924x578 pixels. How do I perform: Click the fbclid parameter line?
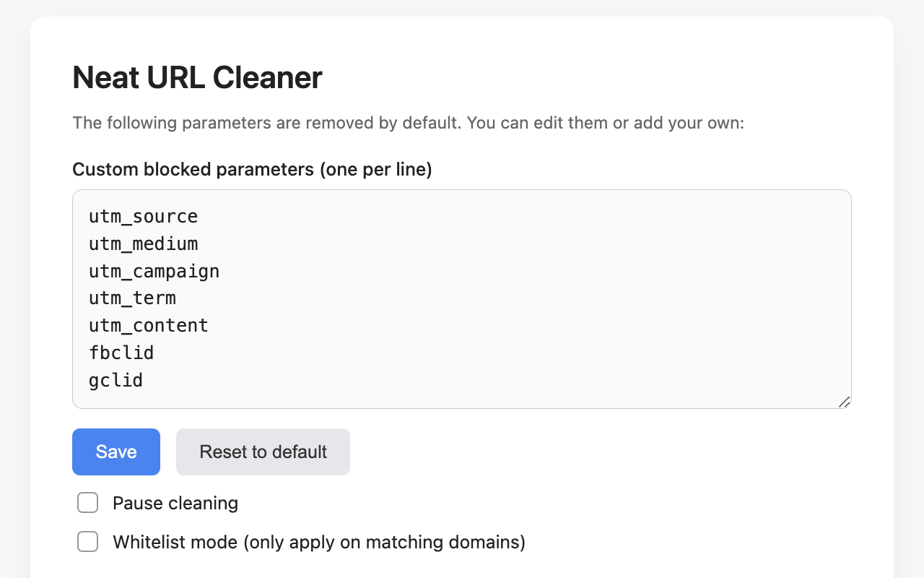click(x=121, y=353)
